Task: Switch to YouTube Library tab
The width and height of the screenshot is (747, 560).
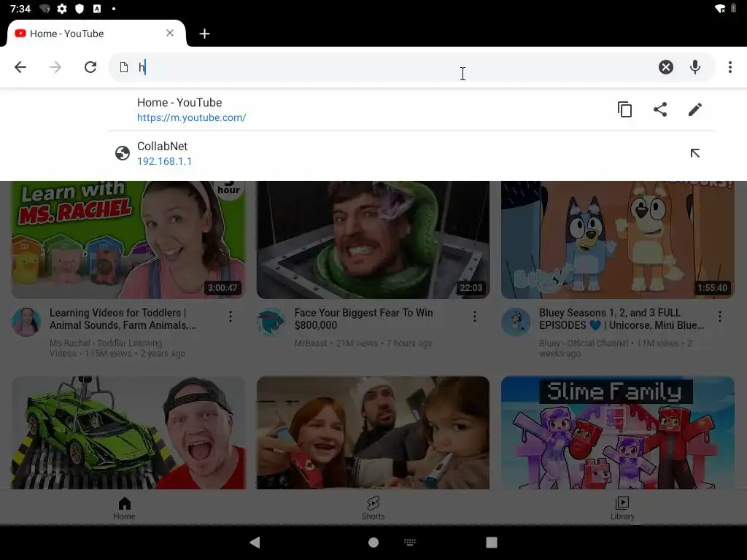Action: pyautogui.click(x=622, y=508)
